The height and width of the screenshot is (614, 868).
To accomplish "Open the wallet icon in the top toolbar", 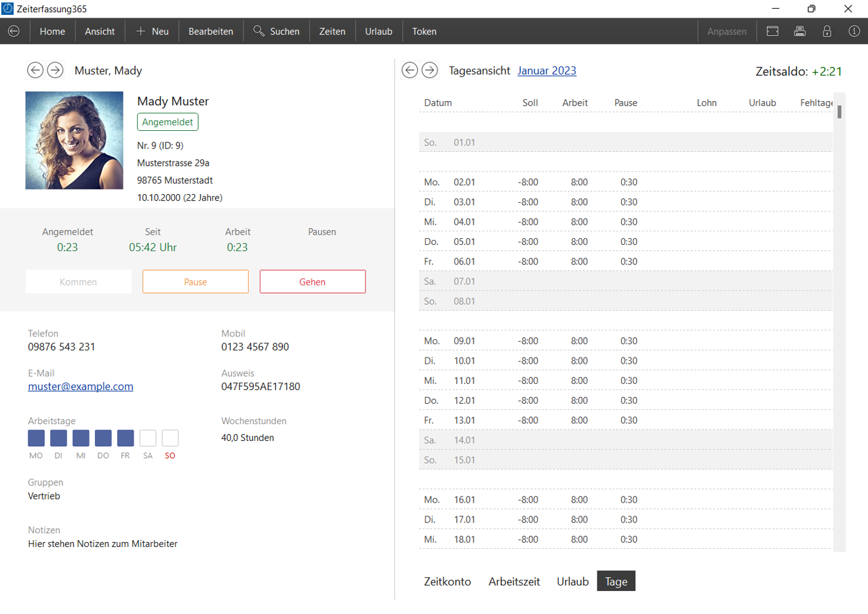I will coord(772,31).
